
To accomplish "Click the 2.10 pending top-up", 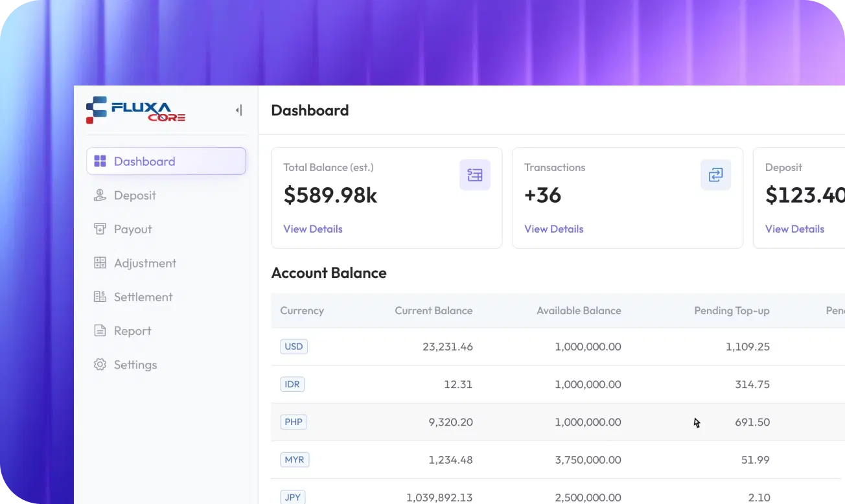I will point(759,498).
